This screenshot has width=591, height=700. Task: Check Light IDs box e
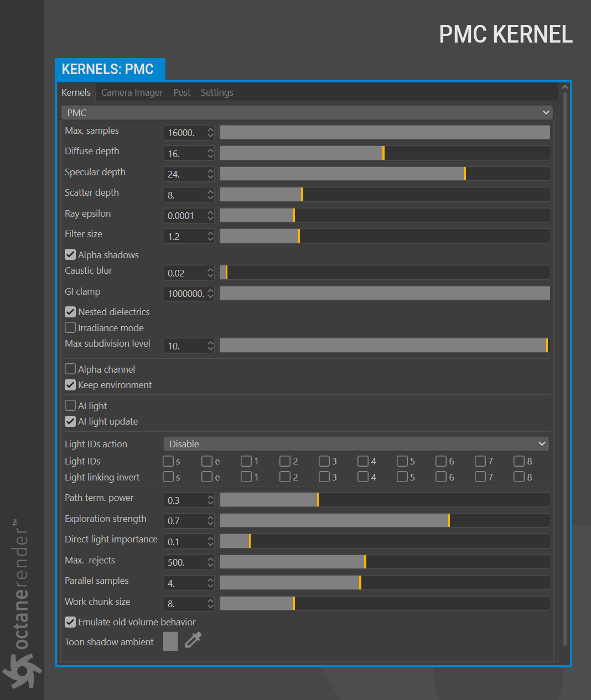[x=207, y=461]
